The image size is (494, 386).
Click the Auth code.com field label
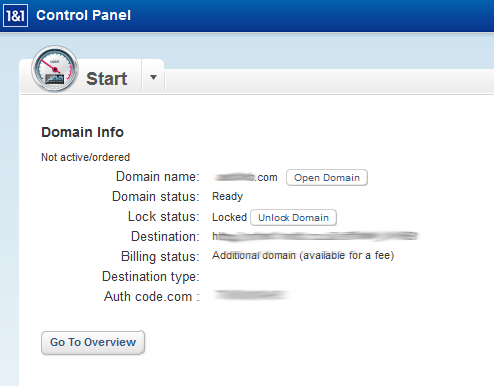click(x=152, y=297)
